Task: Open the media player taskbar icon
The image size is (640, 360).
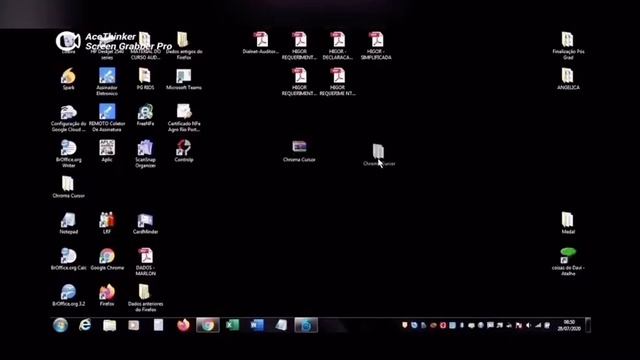Action: tap(134, 325)
